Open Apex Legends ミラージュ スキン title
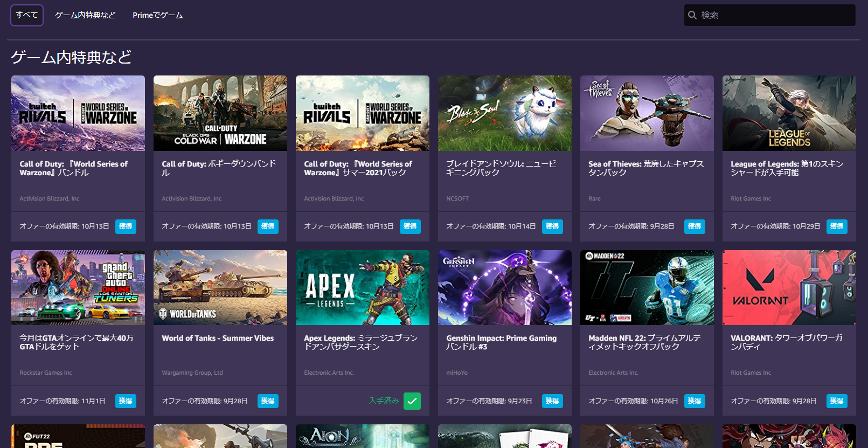The width and height of the screenshot is (868, 448). click(x=360, y=342)
